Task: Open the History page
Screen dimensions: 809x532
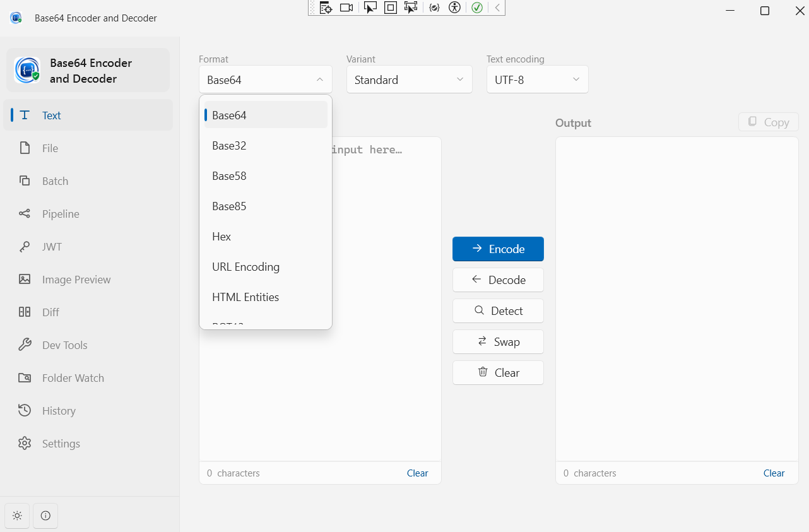Action: click(x=88, y=411)
